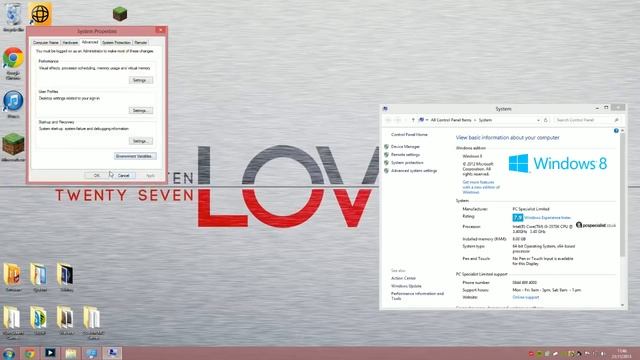Open Action Center link
The image size is (640, 360).
(x=403, y=278)
